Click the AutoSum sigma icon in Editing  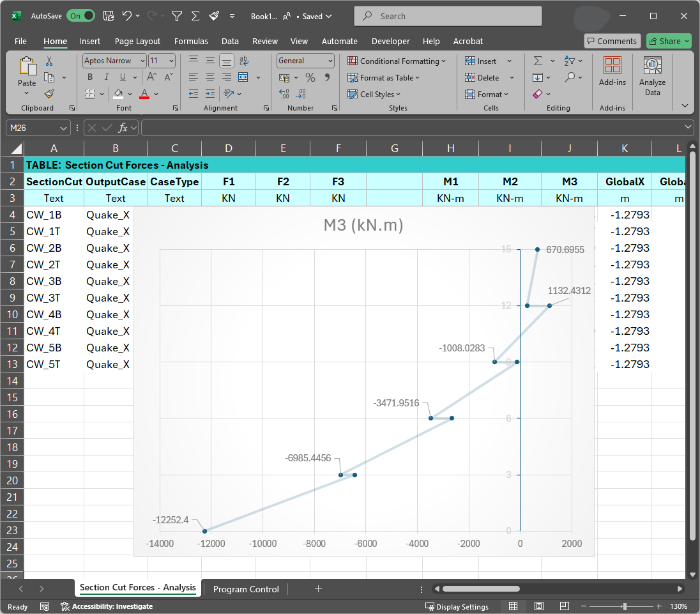538,61
